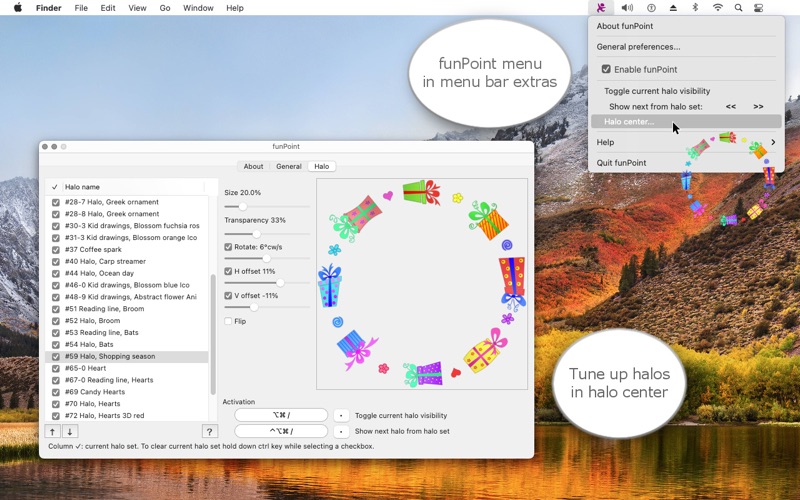This screenshot has width=800, height=500.
Task: Click the ⌥⌘/ shortcut field
Action: point(281,415)
